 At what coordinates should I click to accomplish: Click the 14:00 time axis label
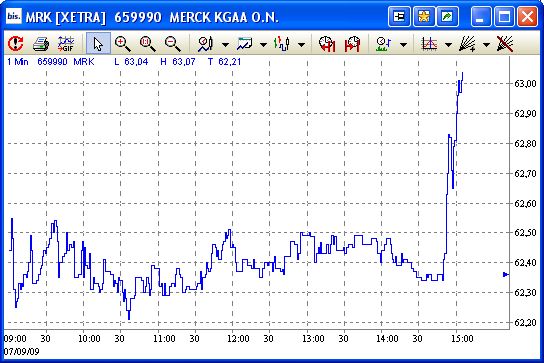[x=387, y=338]
